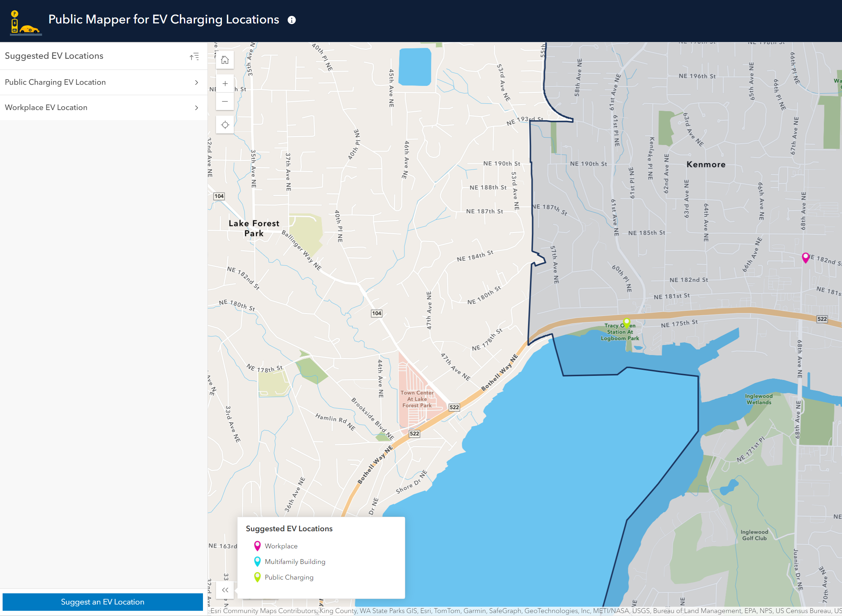
Task: Select the Public Charging EV Location panel entry
Action: point(55,82)
